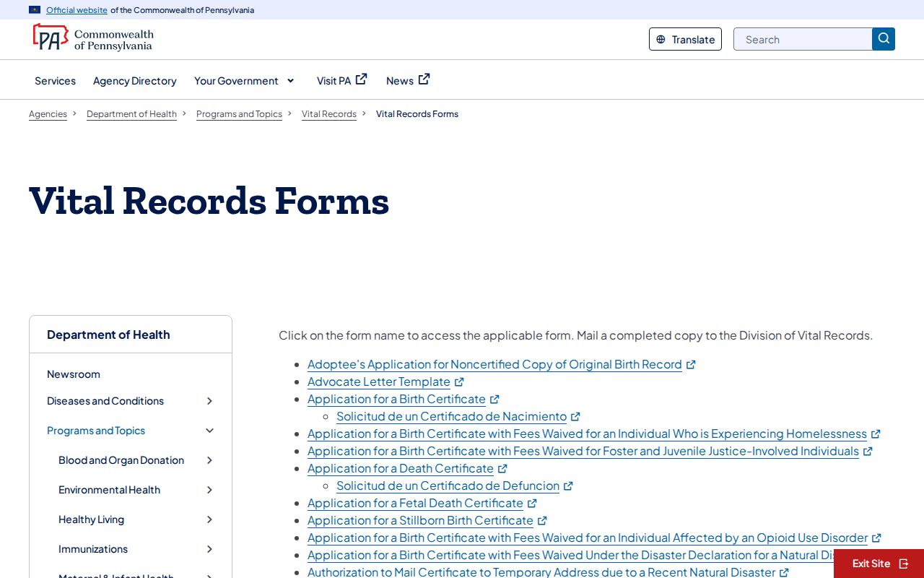Click the external icon after Application for a Fetal Death Certificate
Screen dimensions: 924x578
[x=532, y=504]
